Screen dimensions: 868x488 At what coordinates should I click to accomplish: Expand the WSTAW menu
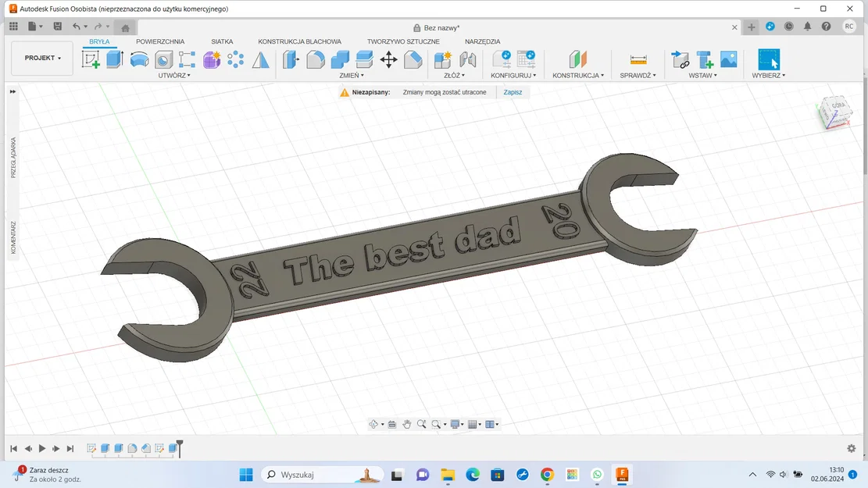tap(702, 75)
